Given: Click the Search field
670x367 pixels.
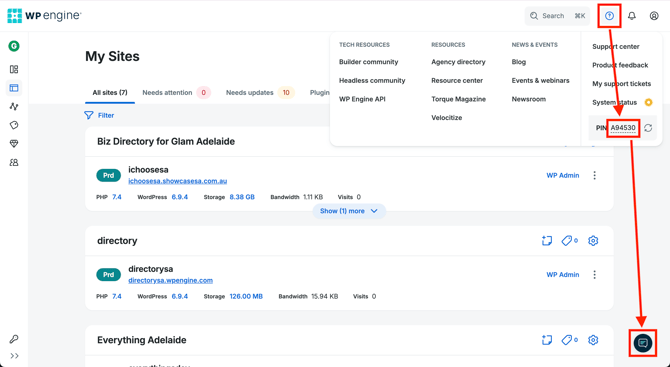Looking at the screenshot, I should [x=557, y=16].
